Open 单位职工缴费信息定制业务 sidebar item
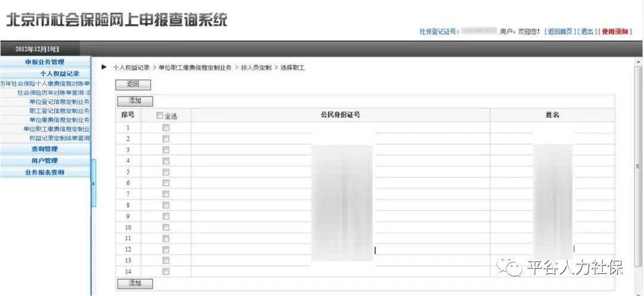Image resolution: width=644 pixels, height=296 pixels. pyautogui.click(x=57, y=129)
